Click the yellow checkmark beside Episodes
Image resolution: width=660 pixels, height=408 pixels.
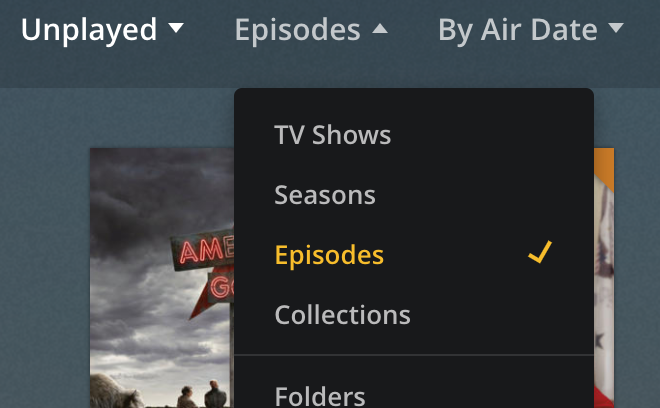pos(540,252)
